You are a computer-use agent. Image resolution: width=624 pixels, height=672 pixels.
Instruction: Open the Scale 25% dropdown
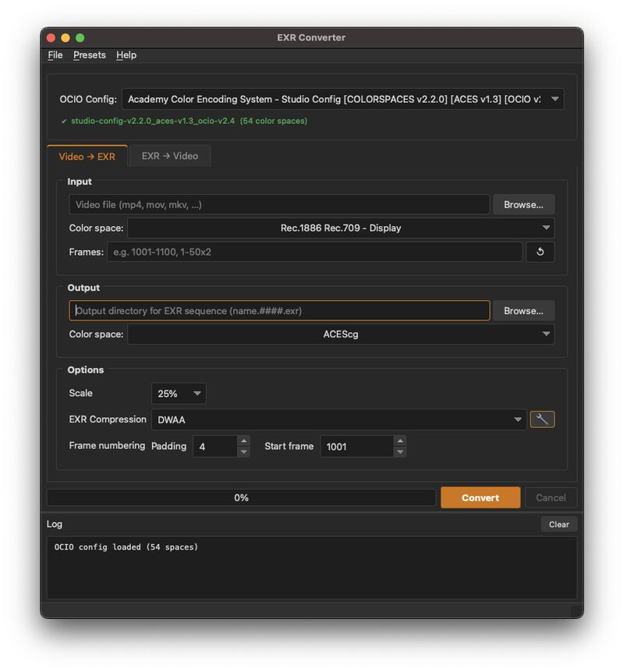(x=179, y=394)
